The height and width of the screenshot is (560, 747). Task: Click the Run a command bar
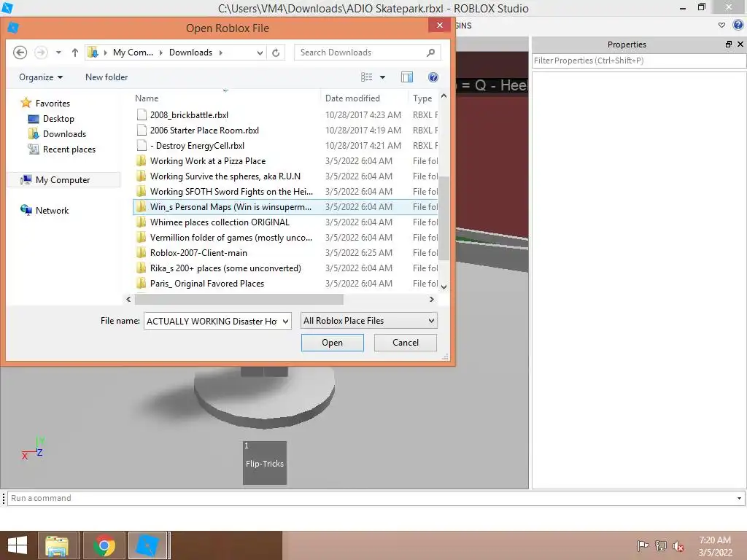point(371,498)
